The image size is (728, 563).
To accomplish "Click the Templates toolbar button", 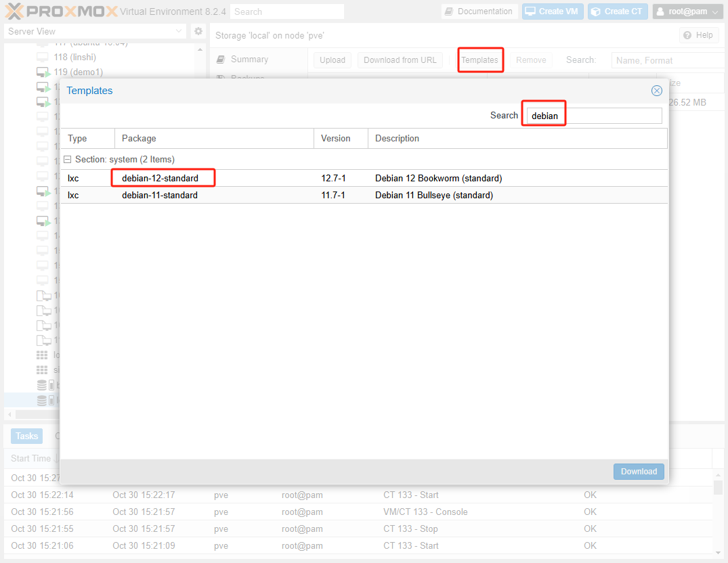I will coord(479,60).
